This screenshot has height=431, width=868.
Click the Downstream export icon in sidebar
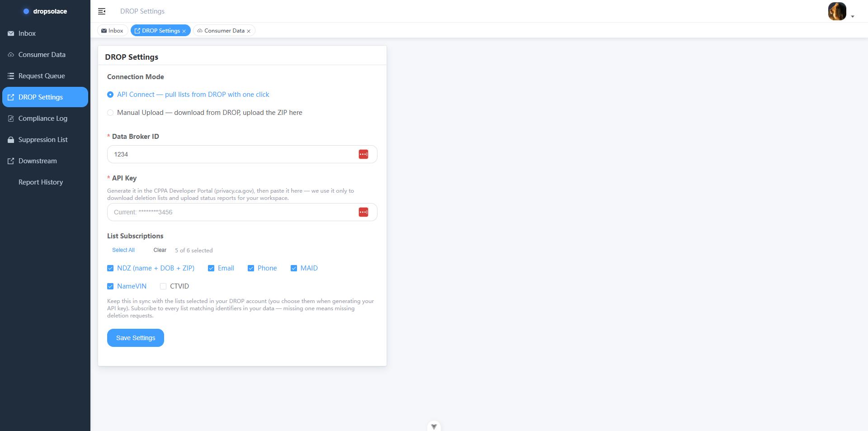pyautogui.click(x=11, y=161)
